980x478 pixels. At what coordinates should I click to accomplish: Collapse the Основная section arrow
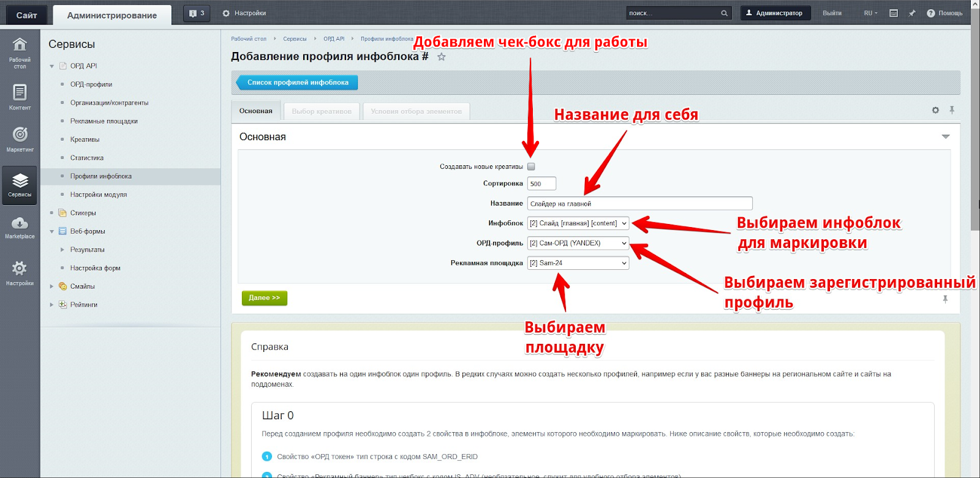[x=946, y=136]
